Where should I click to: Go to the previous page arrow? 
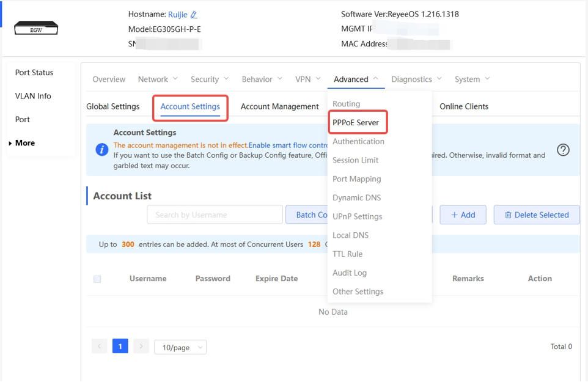point(99,347)
